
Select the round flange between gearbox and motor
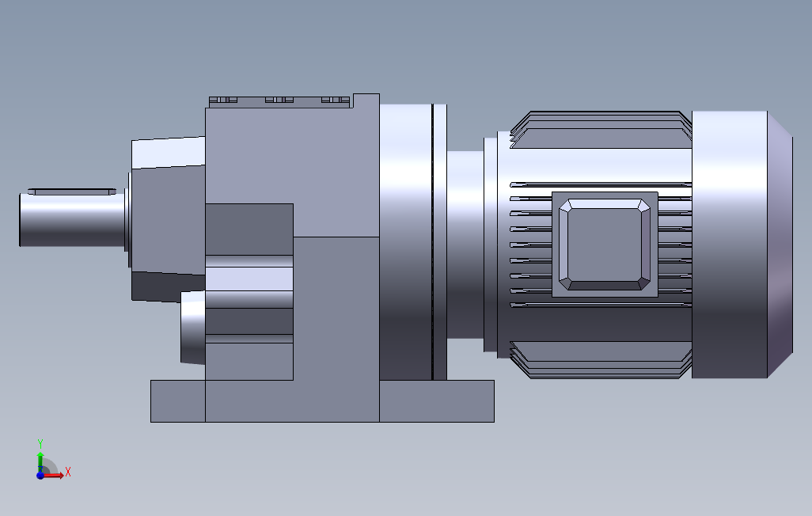coord(413,242)
